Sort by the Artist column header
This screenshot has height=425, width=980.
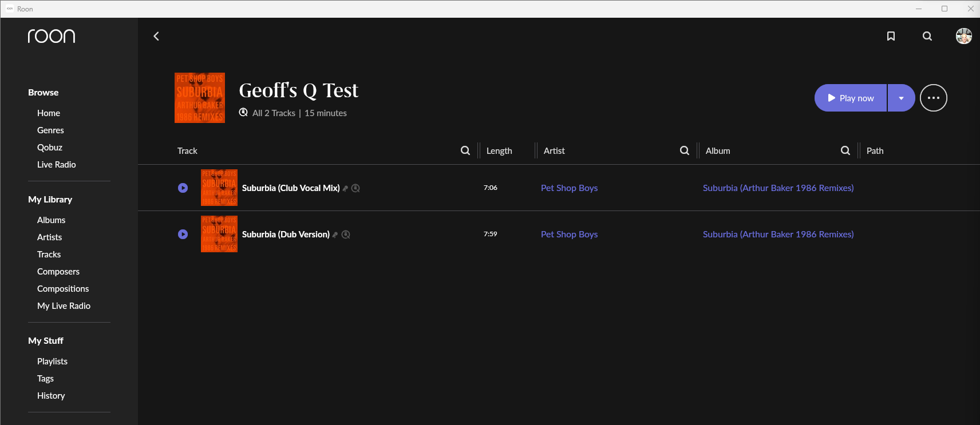point(554,151)
